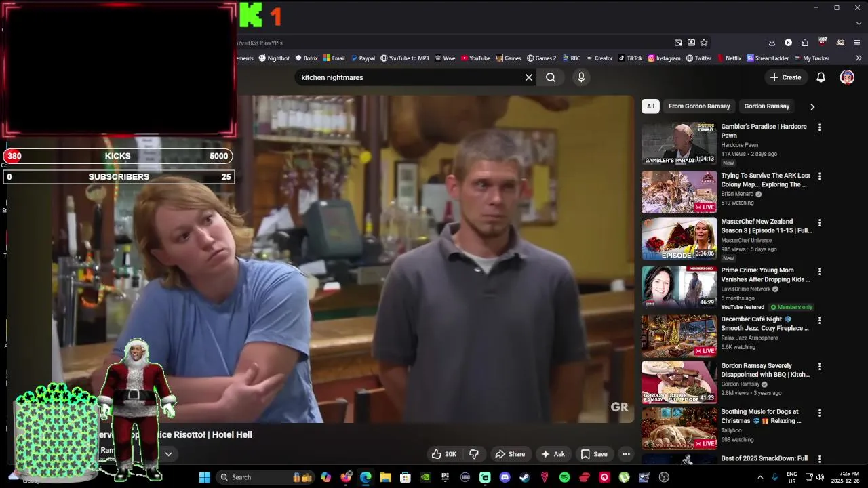Open NVIDIA app from the taskbar
The image size is (868, 488).
click(425, 477)
